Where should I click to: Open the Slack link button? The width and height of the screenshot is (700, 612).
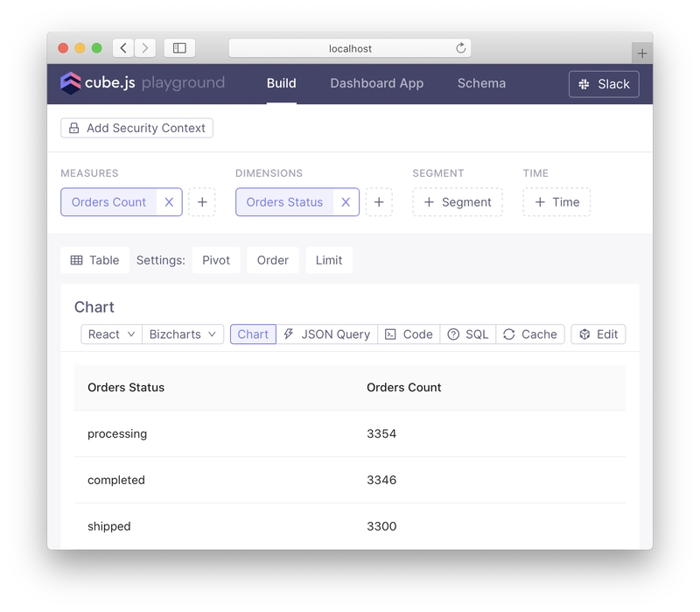coord(604,84)
